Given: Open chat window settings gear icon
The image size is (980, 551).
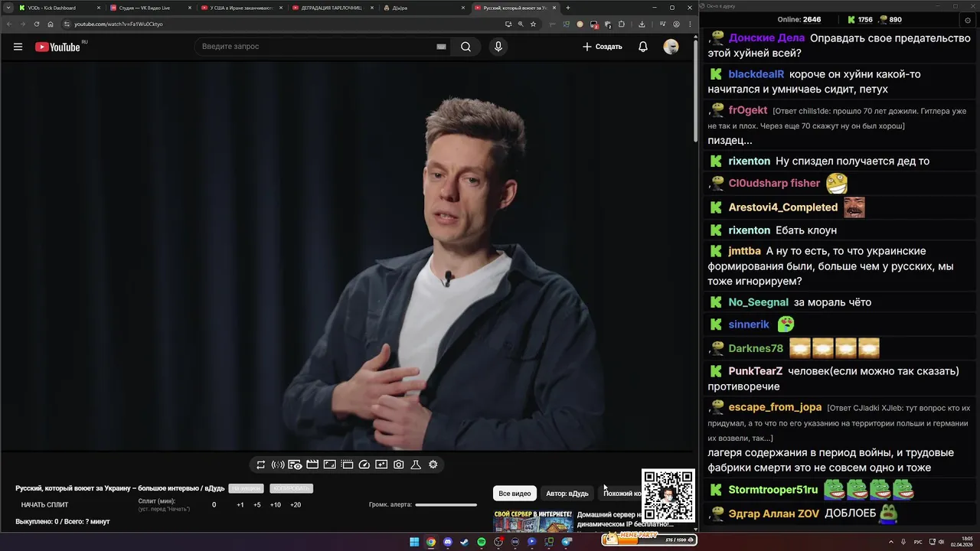Looking at the screenshot, I should (968, 21).
